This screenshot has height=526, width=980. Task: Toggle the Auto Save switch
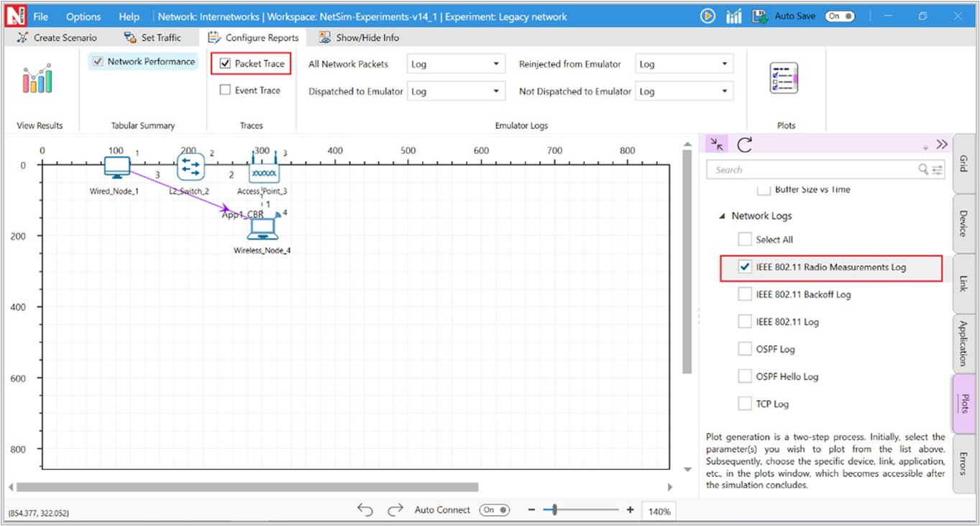tap(839, 16)
